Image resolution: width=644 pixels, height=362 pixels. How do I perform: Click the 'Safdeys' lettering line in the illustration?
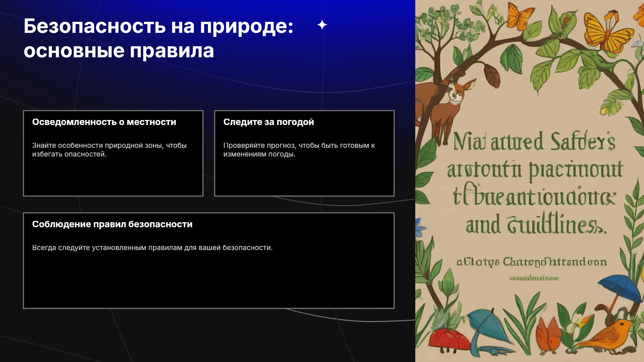pyautogui.click(x=534, y=141)
